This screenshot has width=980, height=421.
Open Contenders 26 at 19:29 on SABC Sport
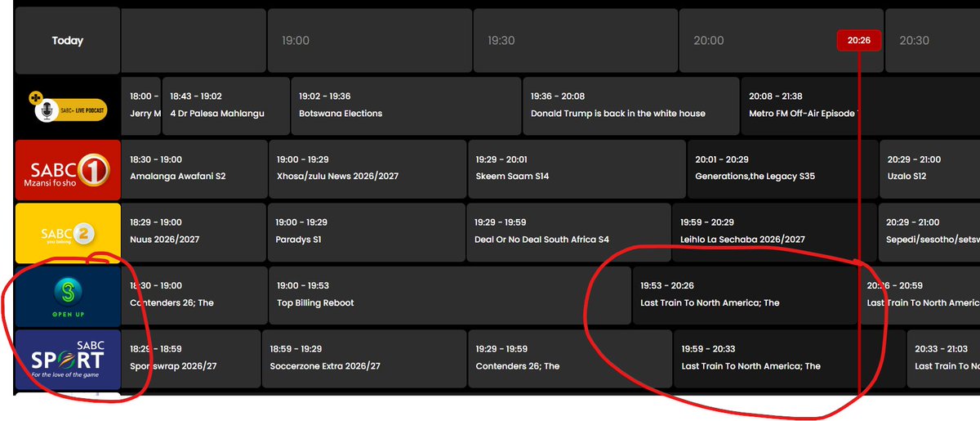568,360
